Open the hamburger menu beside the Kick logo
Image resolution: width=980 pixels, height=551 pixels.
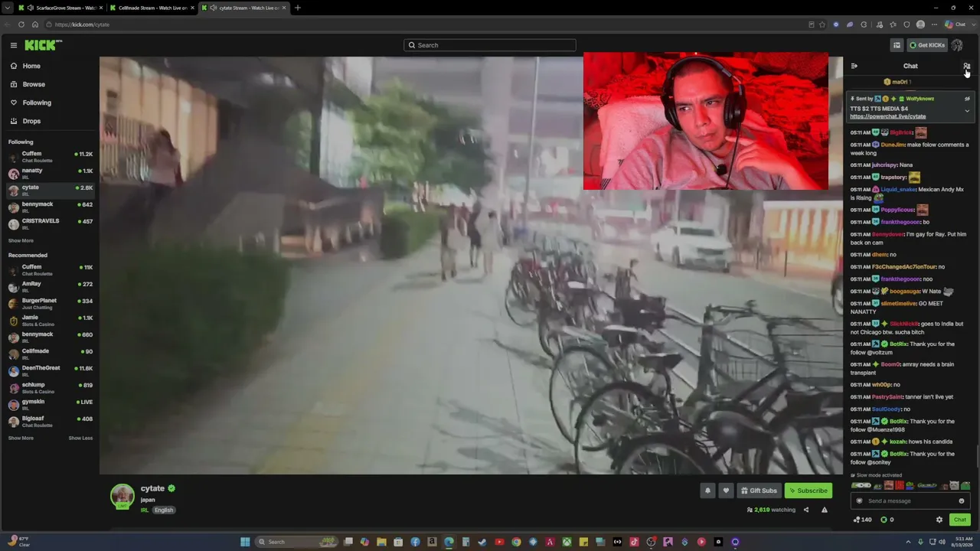(x=13, y=45)
